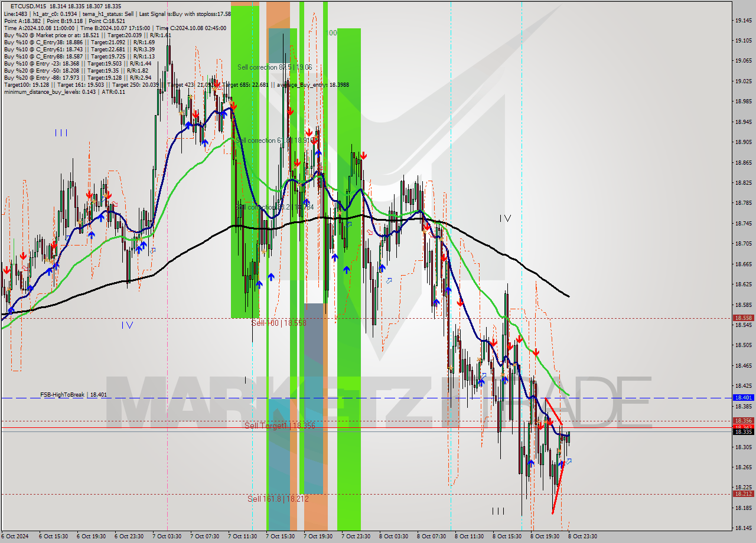Select the 'Target100: 19.128' targets line
Image resolution: width=756 pixels, height=543 pixels.
coord(176,84)
